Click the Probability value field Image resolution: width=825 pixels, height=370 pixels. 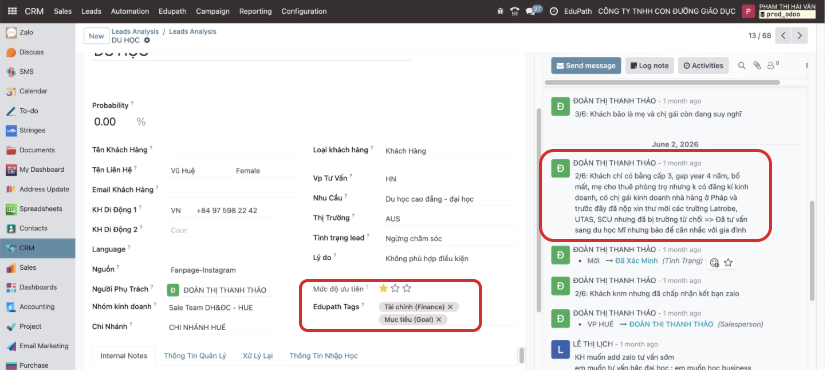tap(113, 122)
